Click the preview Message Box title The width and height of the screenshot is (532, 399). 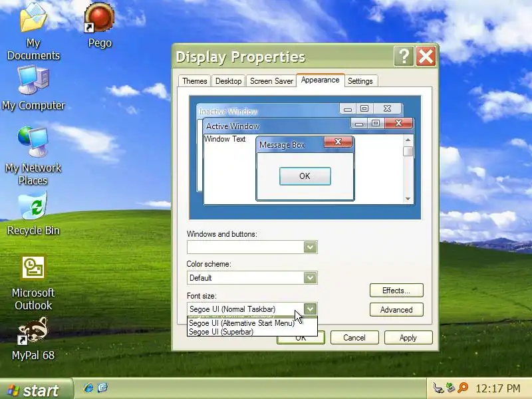tap(282, 145)
